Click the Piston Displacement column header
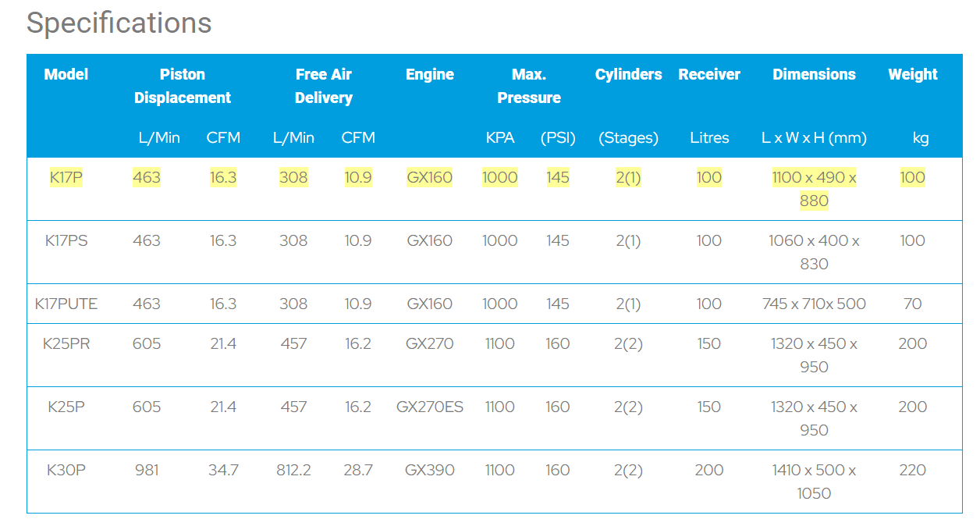This screenshot has height=519, width=980. coord(183,86)
